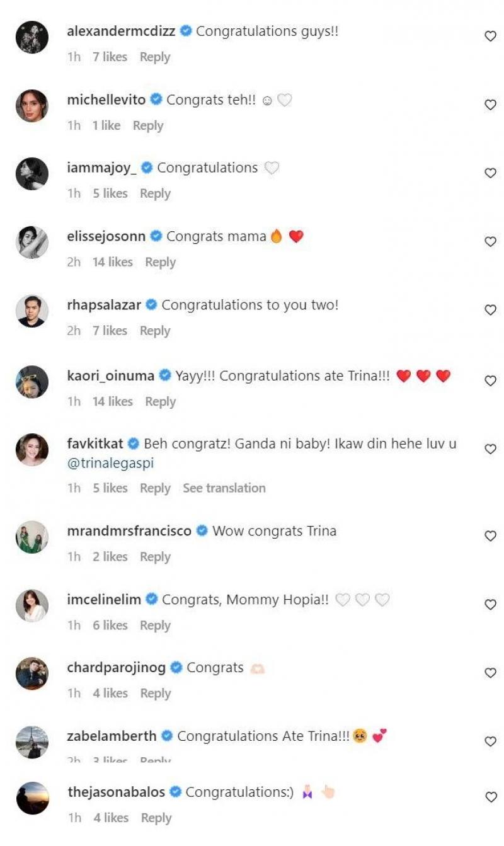Click See translation on favkitkat's comment
This screenshot has width=504, height=846.
[224, 488]
